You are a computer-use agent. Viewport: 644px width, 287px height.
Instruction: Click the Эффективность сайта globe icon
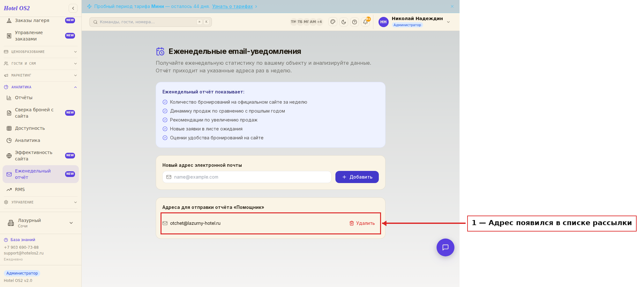[x=9, y=156]
